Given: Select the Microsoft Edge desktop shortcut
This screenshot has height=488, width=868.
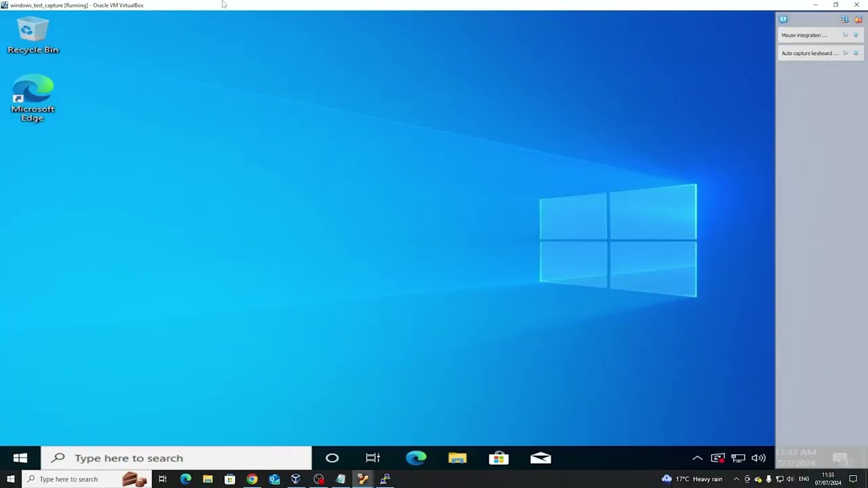Looking at the screenshot, I should [x=33, y=99].
